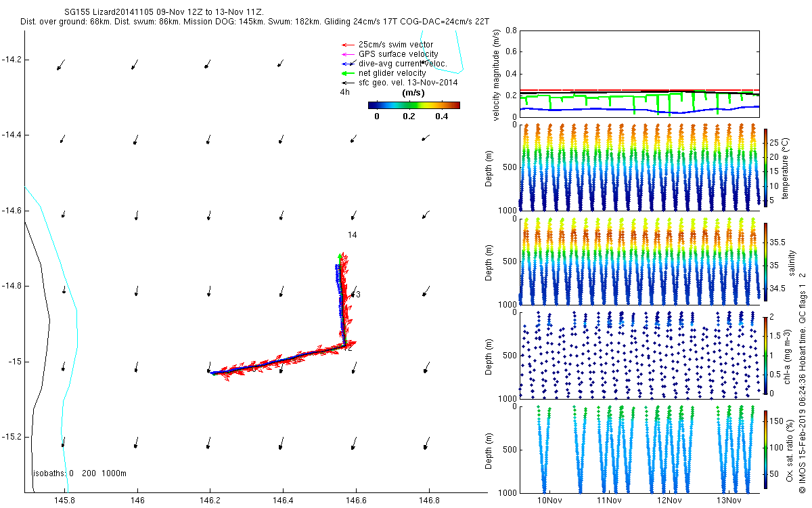The width and height of the screenshot is (812, 508).
Task: Click the '146.2' longitude tick label
Action: coord(210,501)
